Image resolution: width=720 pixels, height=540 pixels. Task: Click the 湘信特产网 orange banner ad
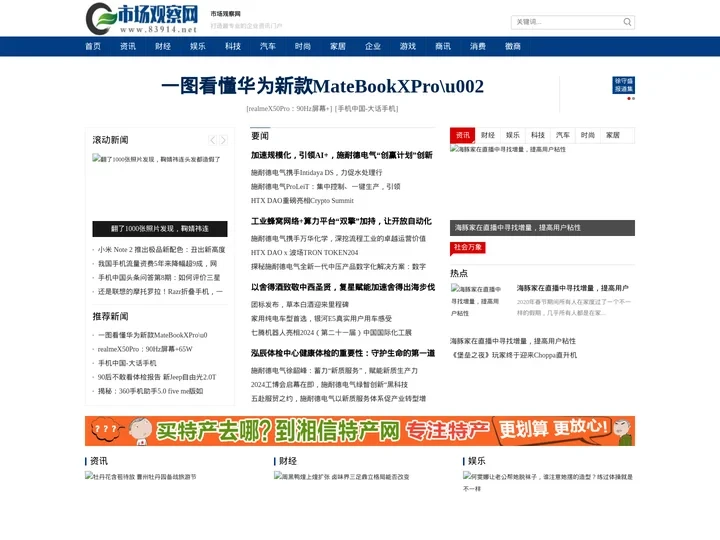pyautogui.click(x=360, y=431)
